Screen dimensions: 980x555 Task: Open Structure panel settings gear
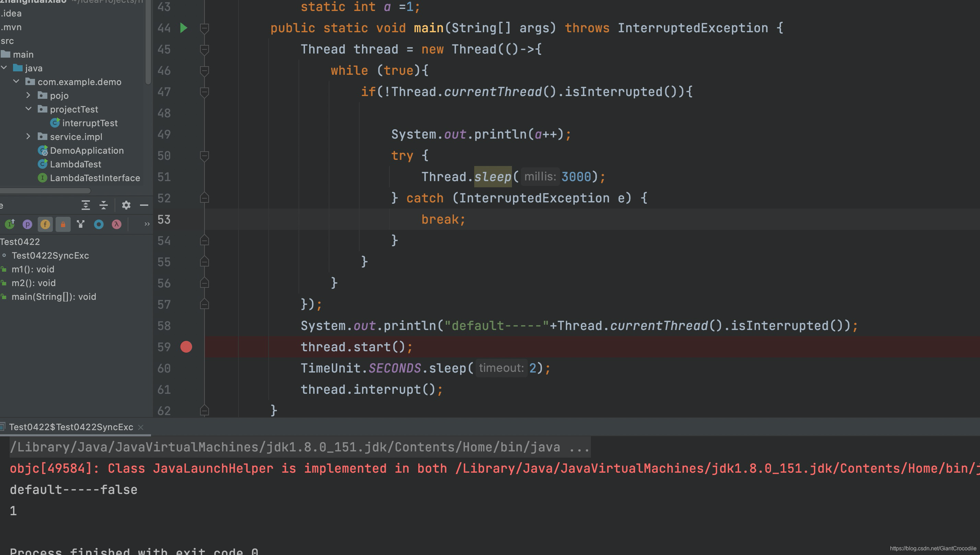(126, 205)
